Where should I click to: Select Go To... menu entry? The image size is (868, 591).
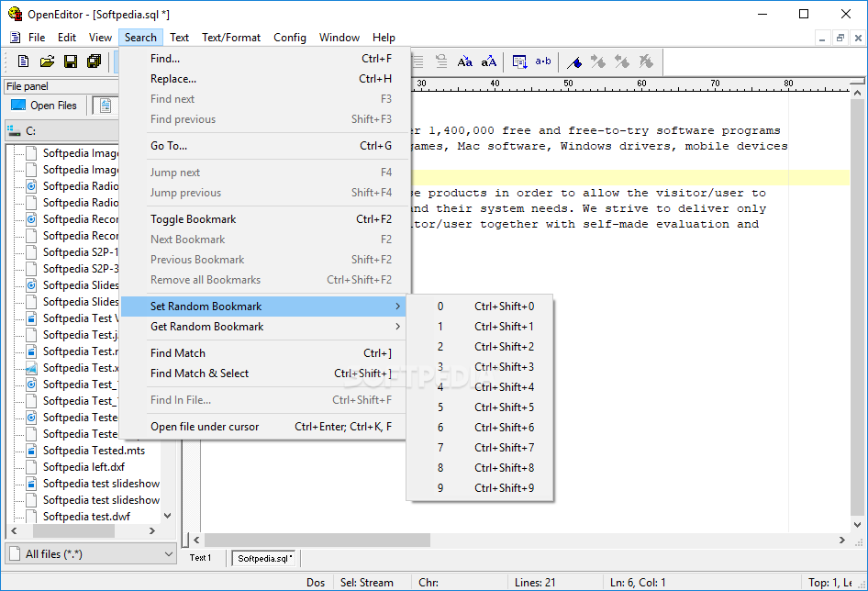click(263, 146)
